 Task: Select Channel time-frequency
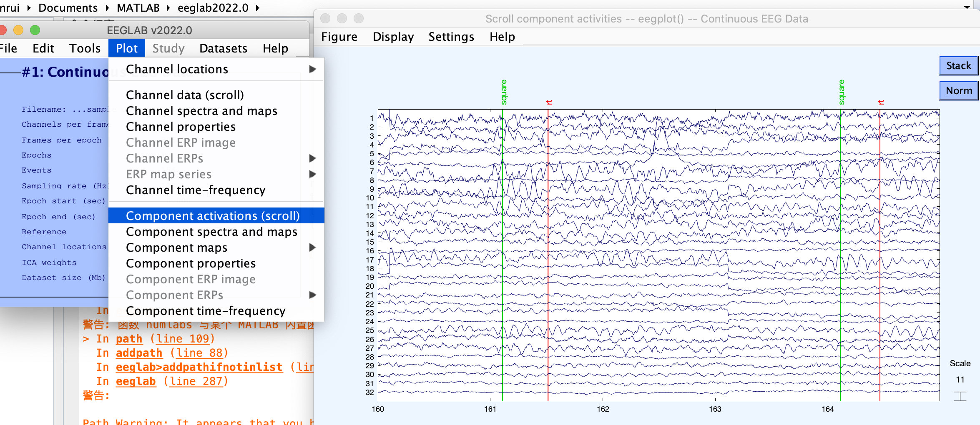pos(216,190)
